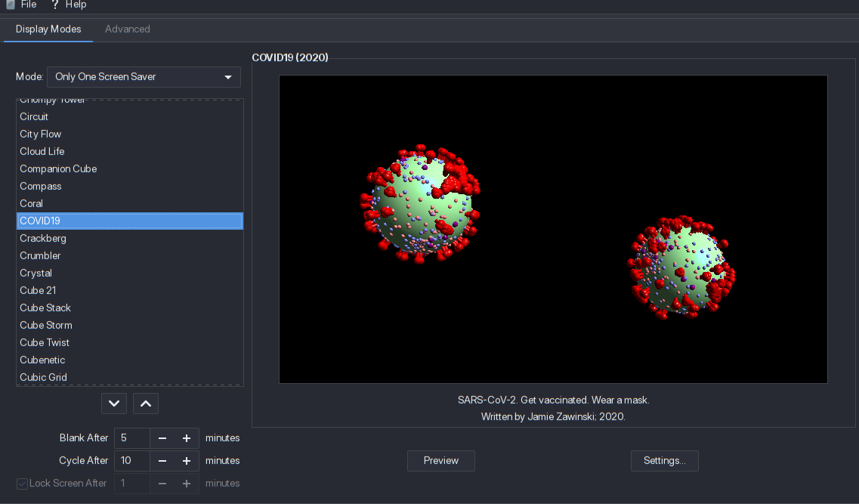Viewport: 859px width, 504px height.
Task: Open the Help menu
Action: click(76, 5)
